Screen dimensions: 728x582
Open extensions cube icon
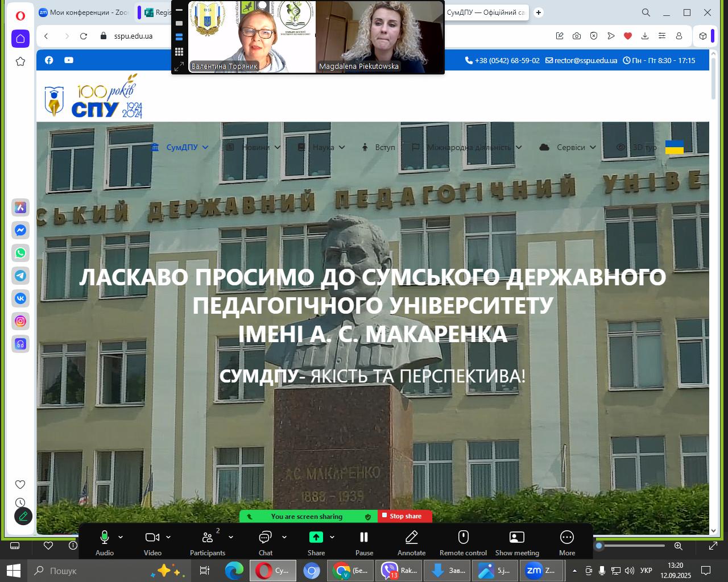pos(703,36)
